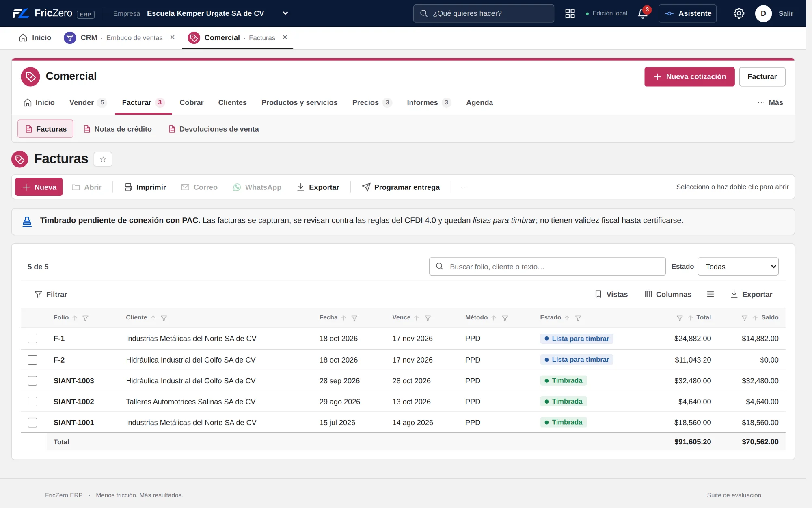Close the Comercial Facturas tab

[x=285, y=37]
